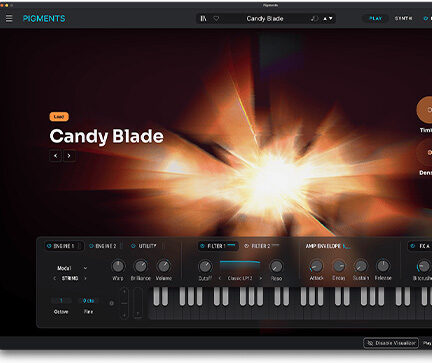Select the Utility tab
Viewport: 432px width, 363px height.
tap(147, 246)
